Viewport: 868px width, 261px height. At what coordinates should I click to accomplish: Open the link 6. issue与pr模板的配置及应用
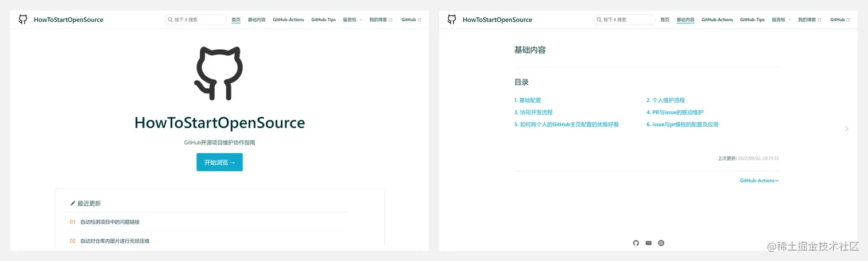coord(683,124)
